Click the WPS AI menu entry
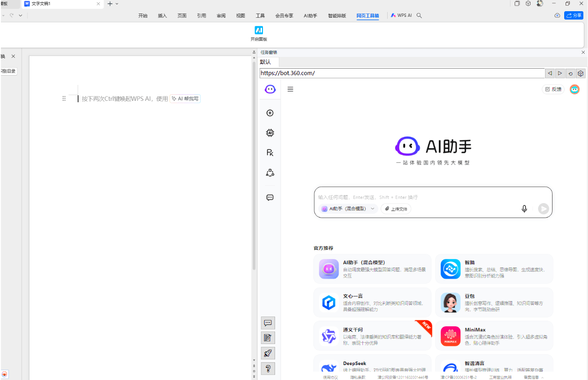This screenshot has width=588, height=380. pos(402,15)
